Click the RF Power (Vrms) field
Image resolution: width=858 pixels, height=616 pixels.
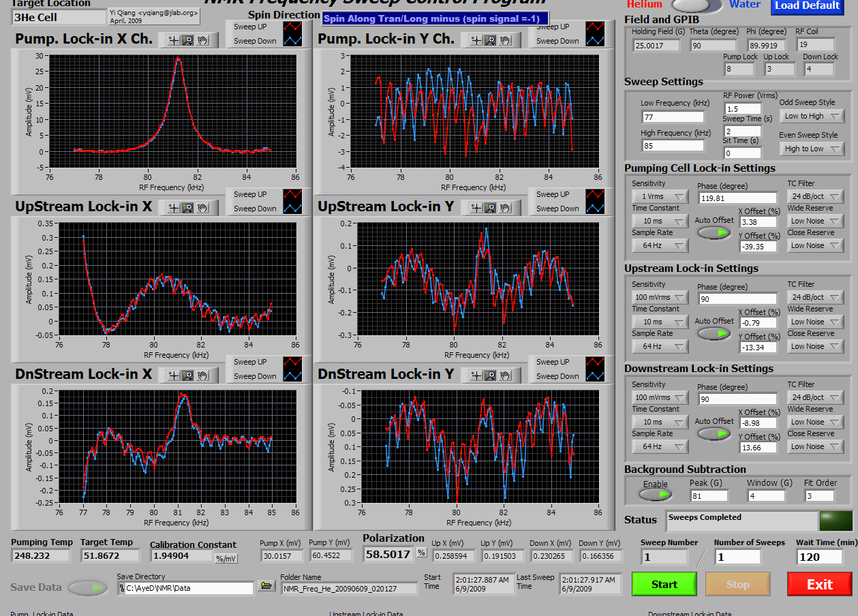(x=743, y=109)
